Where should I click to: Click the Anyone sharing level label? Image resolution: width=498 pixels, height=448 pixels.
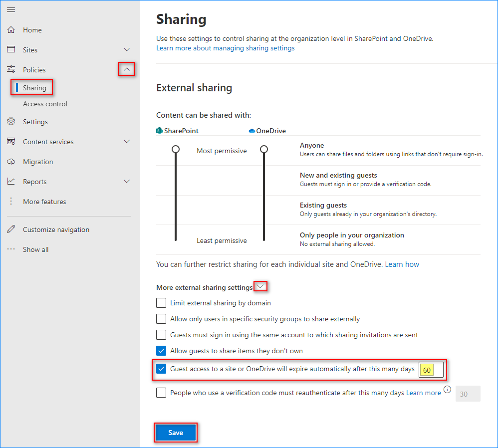pyautogui.click(x=312, y=145)
